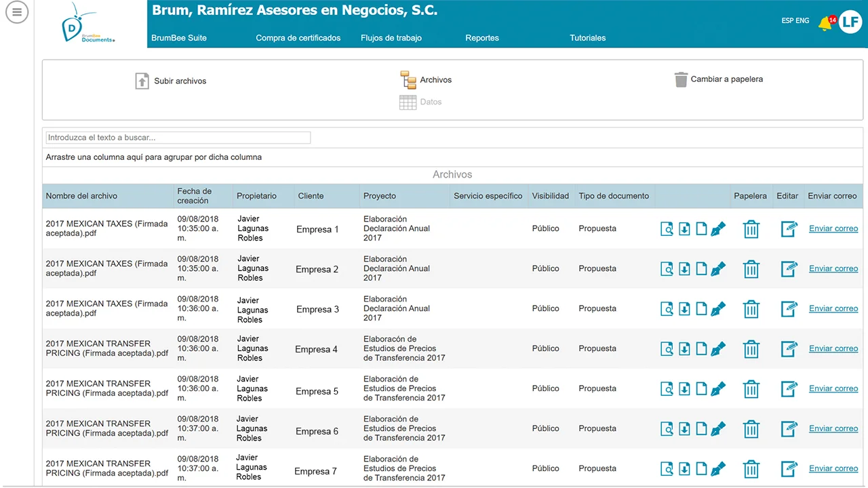Preview the Empresa 3 file

point(667,309)
